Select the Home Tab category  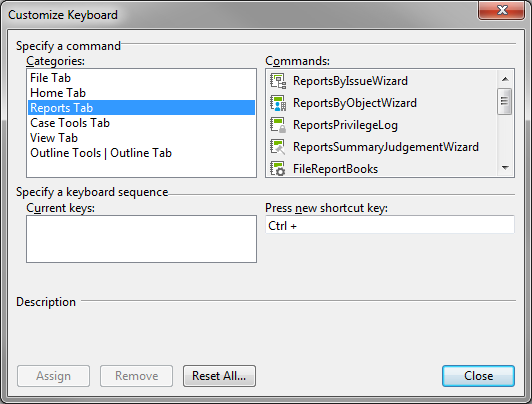click(x=141, y=93)
